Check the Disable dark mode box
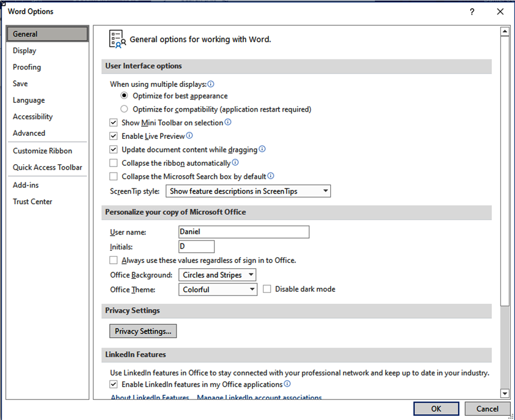Viewport: 515px width, 420px height. pos(267,289)
